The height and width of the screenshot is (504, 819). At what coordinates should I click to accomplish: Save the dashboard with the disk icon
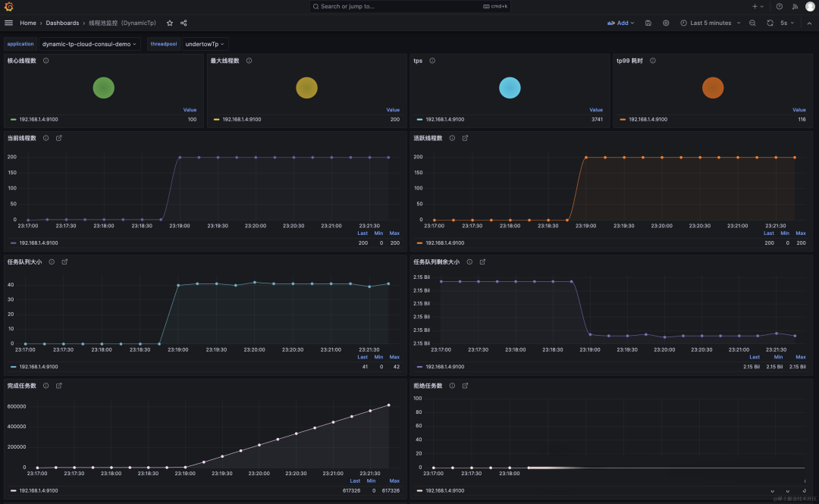point(648,23)
